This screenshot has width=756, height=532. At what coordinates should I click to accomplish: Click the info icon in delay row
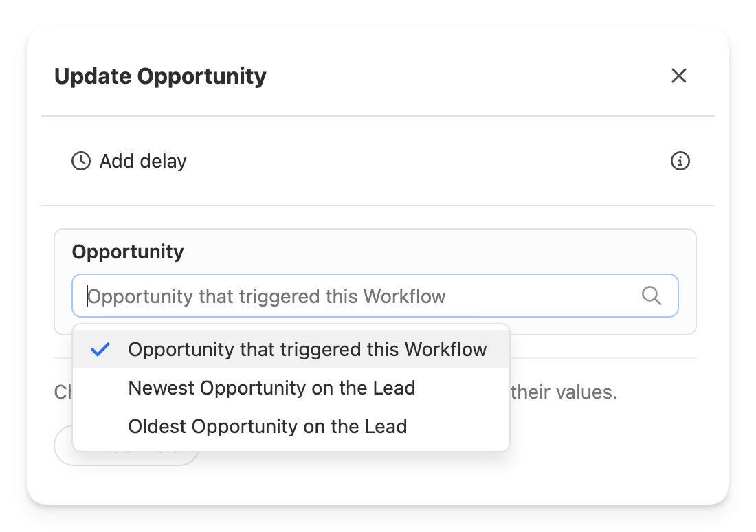click(680, 162)
